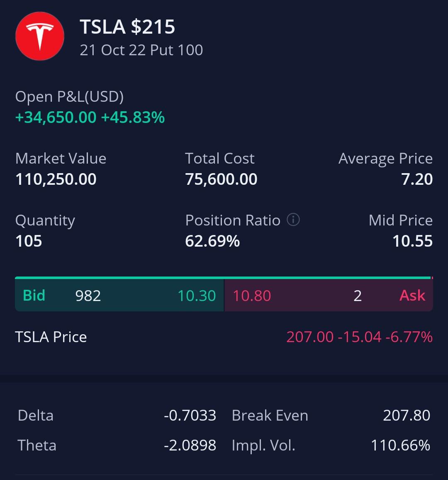448x480 pixels.
Task: Open the TSLA $215 contract title
Action: coord(127,27)
